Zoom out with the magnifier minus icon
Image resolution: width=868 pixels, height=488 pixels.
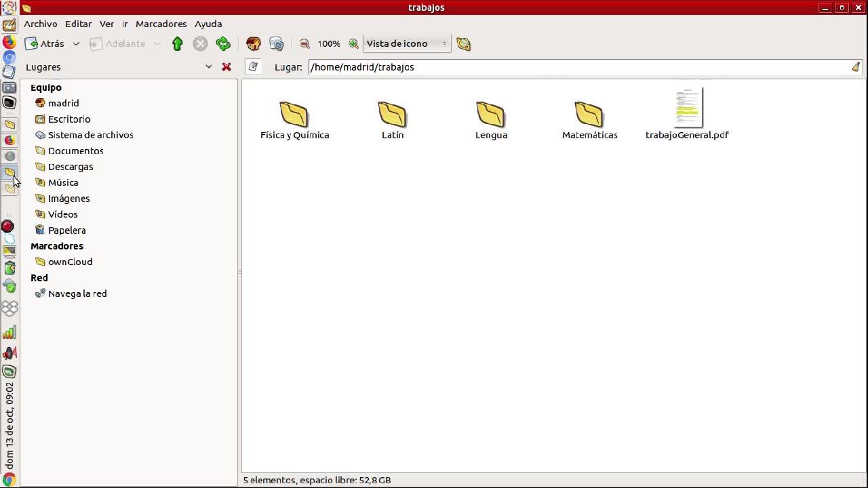click(x=304, y=44)
